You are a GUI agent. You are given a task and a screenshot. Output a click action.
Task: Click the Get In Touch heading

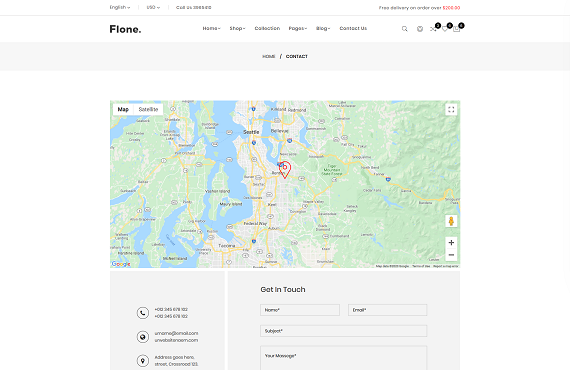click(x=283, y=290)
